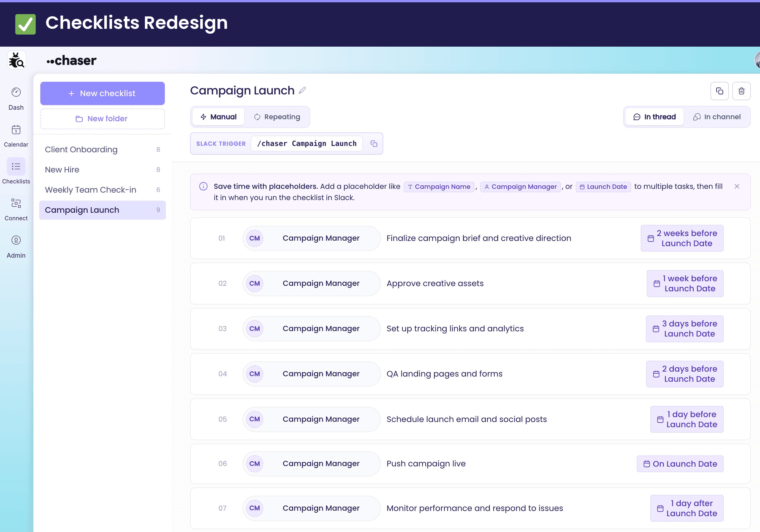Open the Calendar sidebar icon
760x532 pixels.
pyautogui.click(x=16, y=129)
